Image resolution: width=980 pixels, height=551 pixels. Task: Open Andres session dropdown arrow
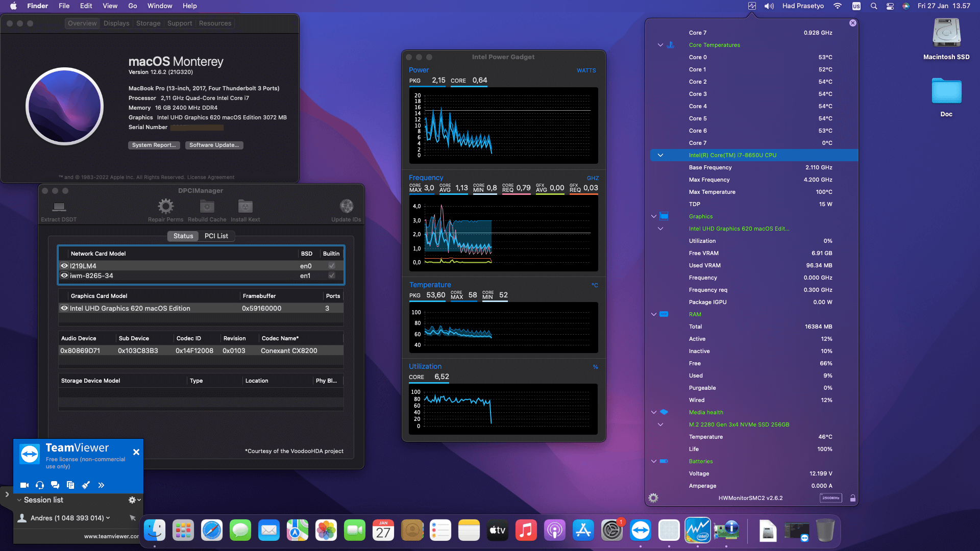click(x=108, y=518)
